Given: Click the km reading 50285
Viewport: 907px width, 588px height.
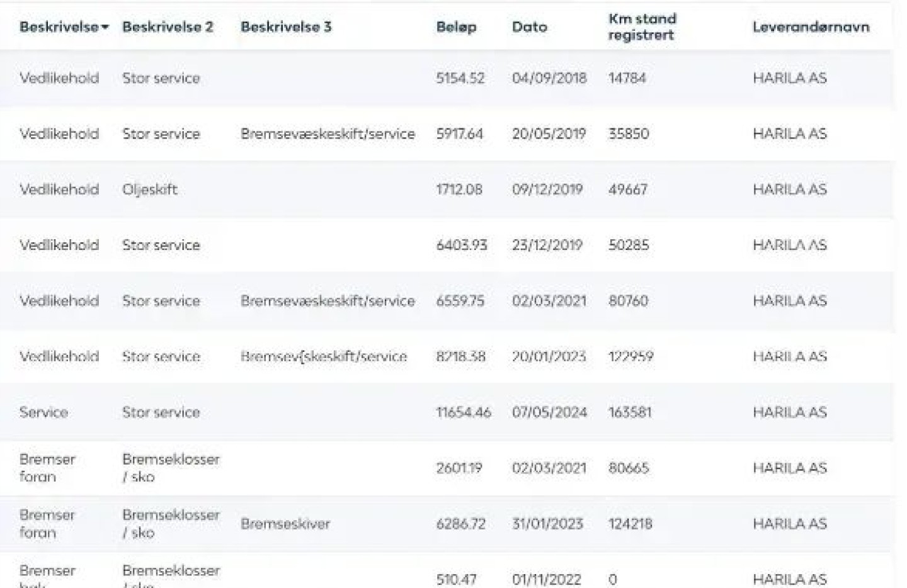Looking at the screenshot, I should (628, 245).
